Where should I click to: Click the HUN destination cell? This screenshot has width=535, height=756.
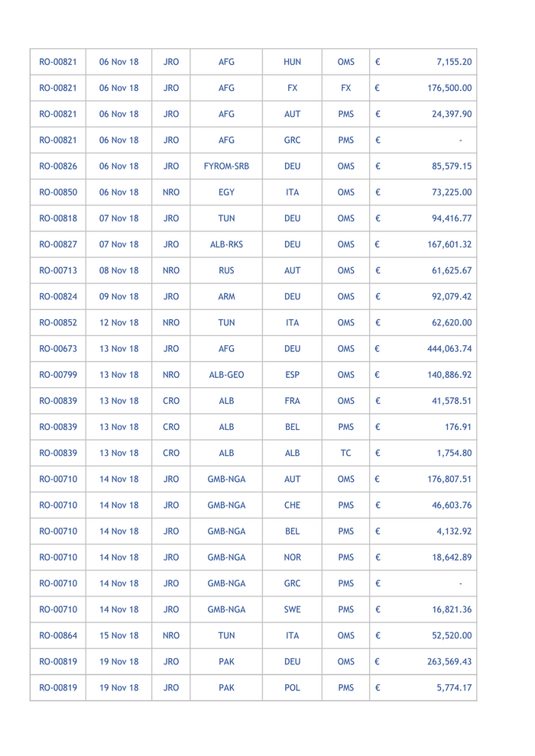[292, 62]
